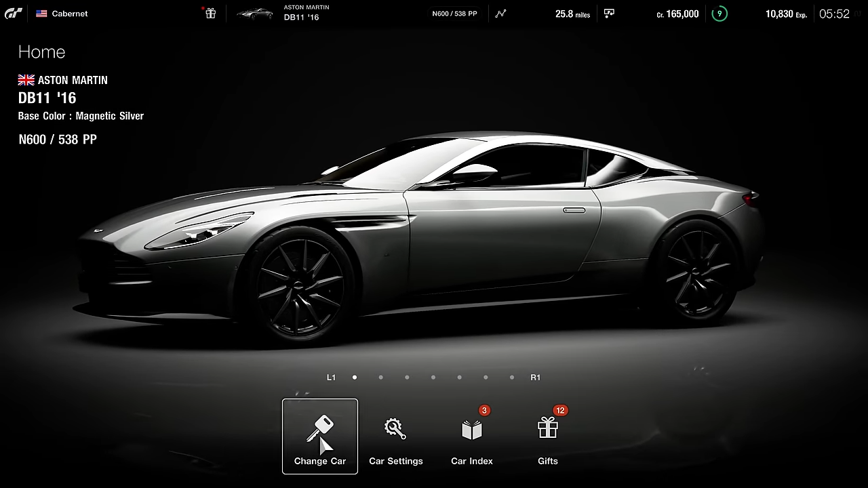
Task: Click the Home heading
Action: click(x=42, y=52)
